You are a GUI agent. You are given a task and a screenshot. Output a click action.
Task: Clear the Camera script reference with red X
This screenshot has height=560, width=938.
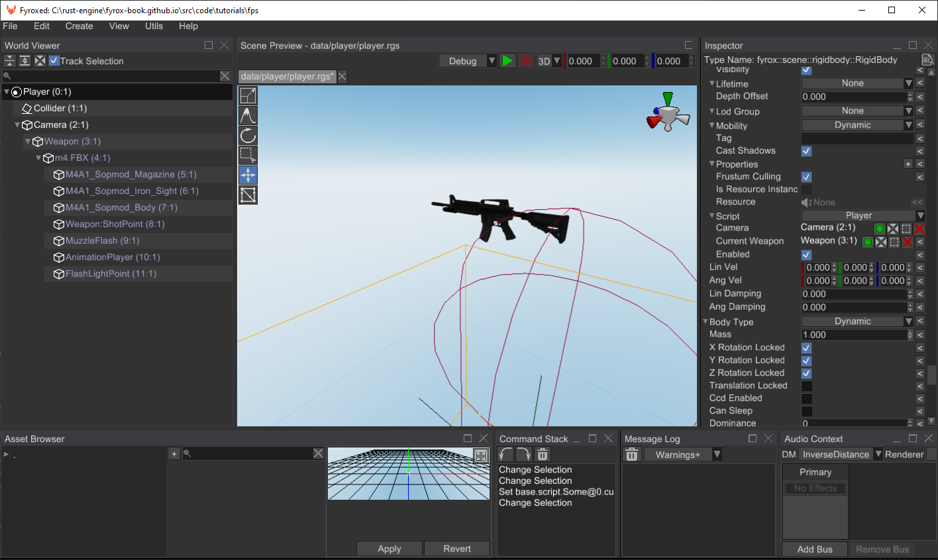point(919,229)
